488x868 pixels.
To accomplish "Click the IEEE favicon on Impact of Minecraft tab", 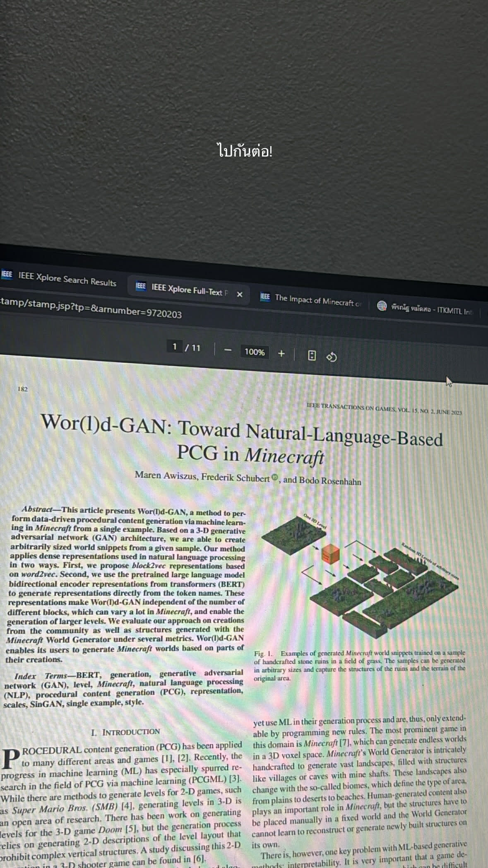I will point(265,297).
